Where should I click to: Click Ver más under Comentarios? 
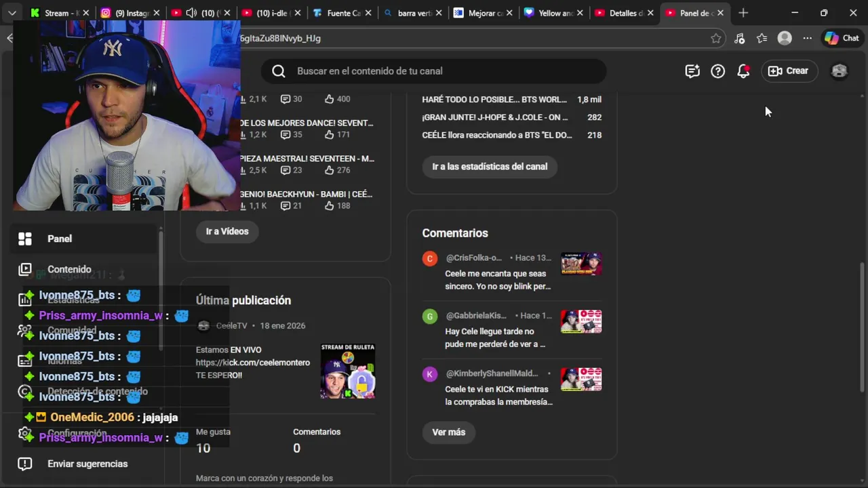[x=449, y=432]
